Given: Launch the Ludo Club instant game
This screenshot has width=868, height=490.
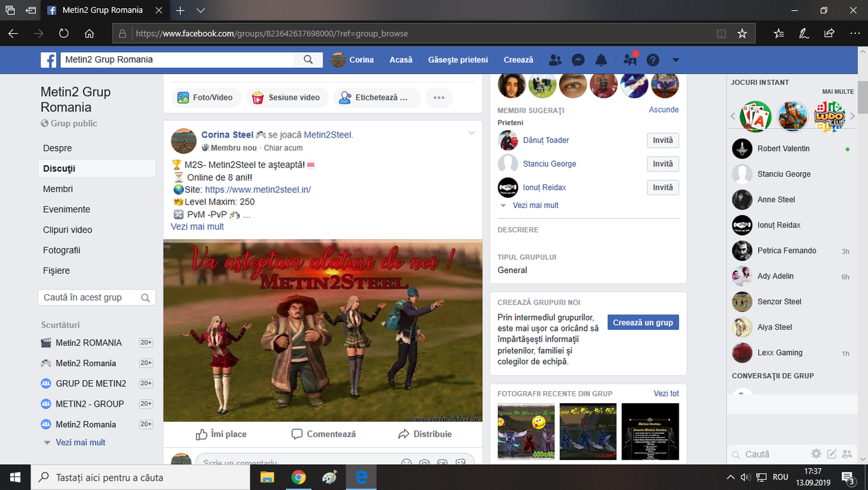Looking at the screenshot, I should (829, 117).
